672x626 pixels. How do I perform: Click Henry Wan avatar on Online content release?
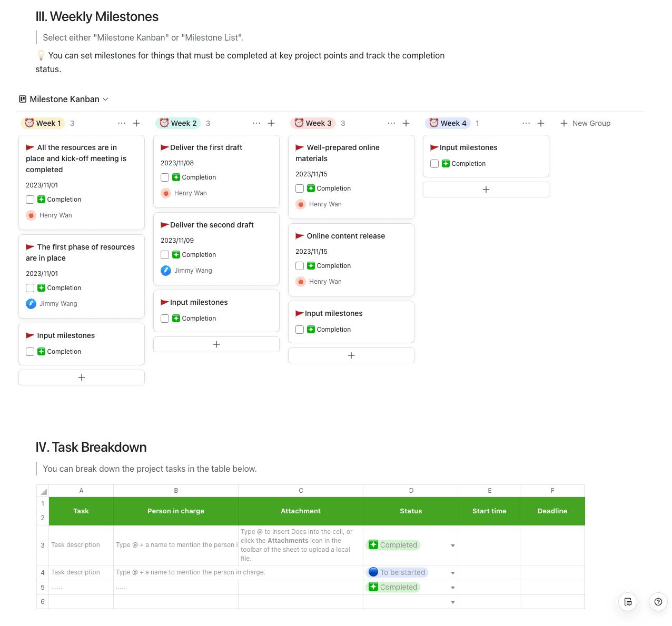point(301,282)
